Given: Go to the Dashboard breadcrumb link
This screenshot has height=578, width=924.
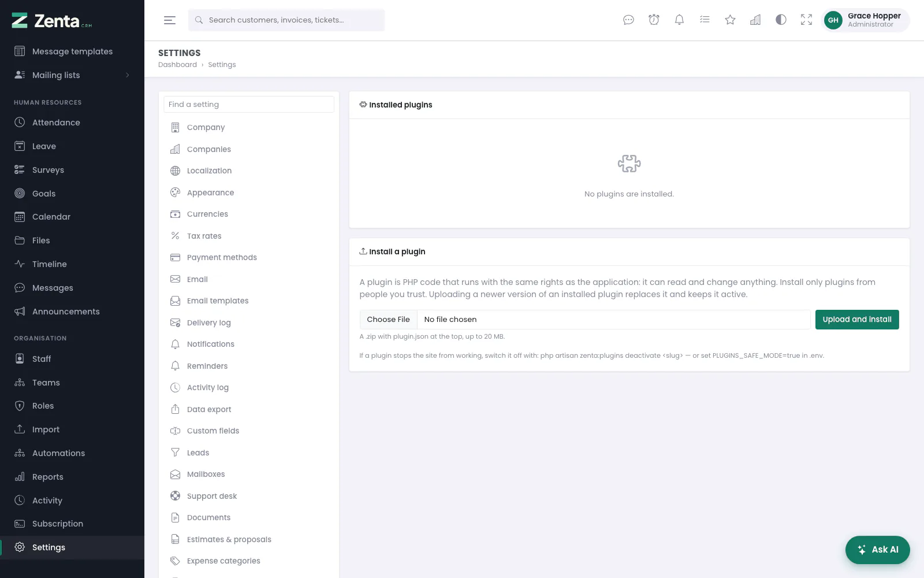Looking at the screenshot, I should (177, 65).
